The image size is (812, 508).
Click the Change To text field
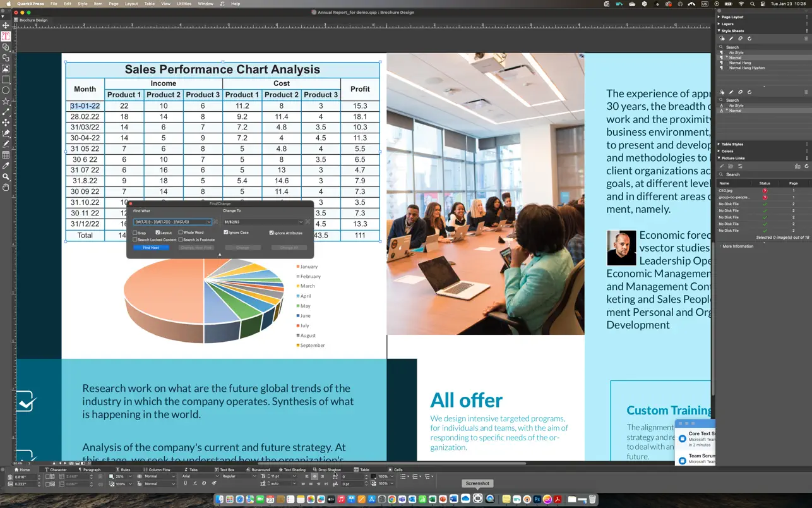click(x=261, y=222)
